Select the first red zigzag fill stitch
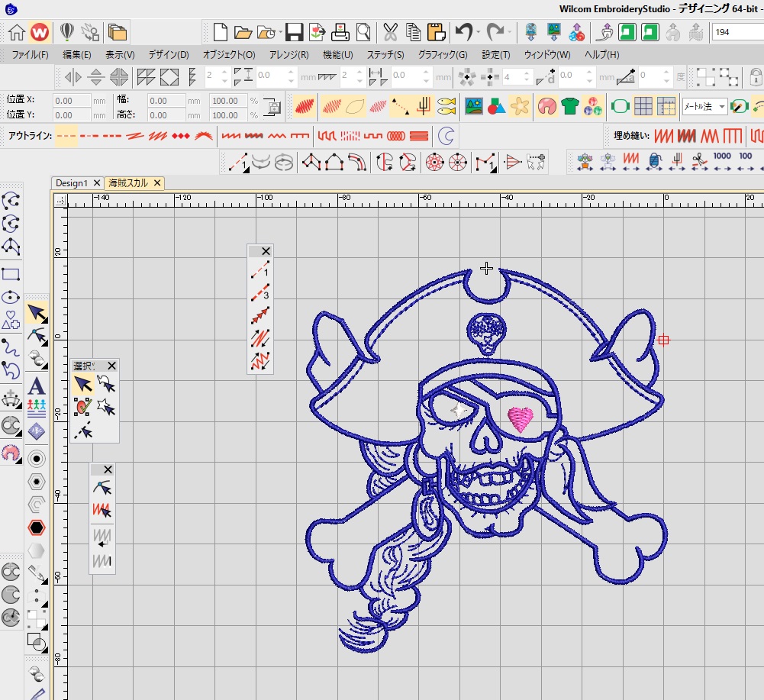Viewport: 764px width, 700px height. click(x=663, y=136)
